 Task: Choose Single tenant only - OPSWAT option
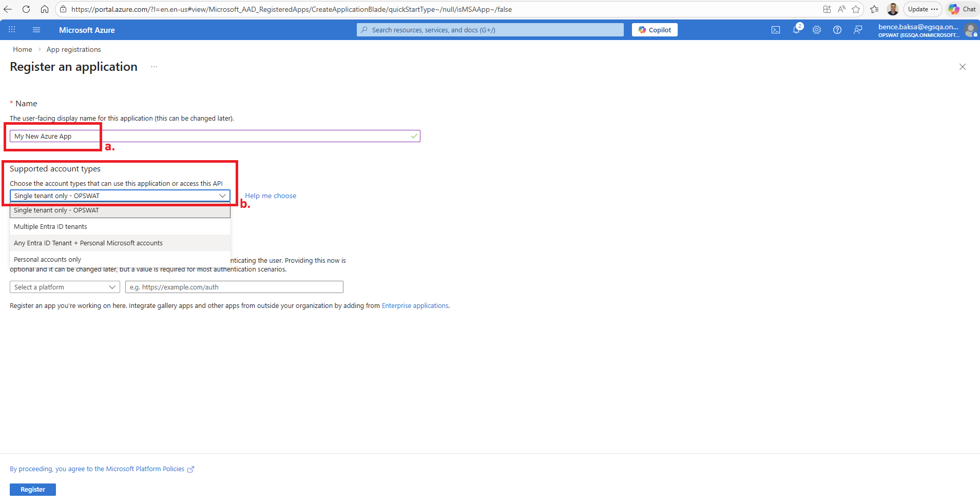pyautogui.click(x=120, y=210)
